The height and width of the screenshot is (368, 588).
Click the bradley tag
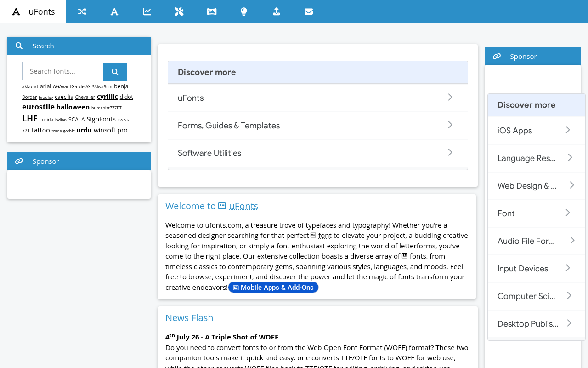[x=46, y=98]
